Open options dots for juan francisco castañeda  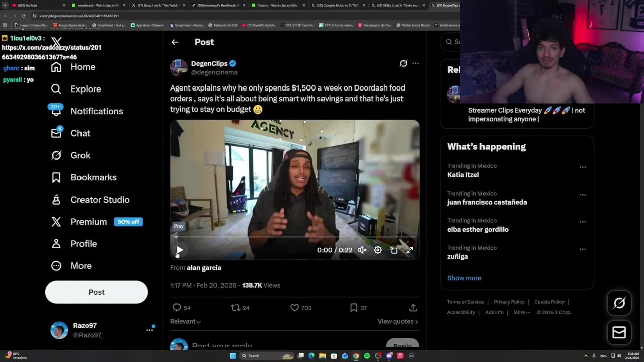click(x=582, y=195)
